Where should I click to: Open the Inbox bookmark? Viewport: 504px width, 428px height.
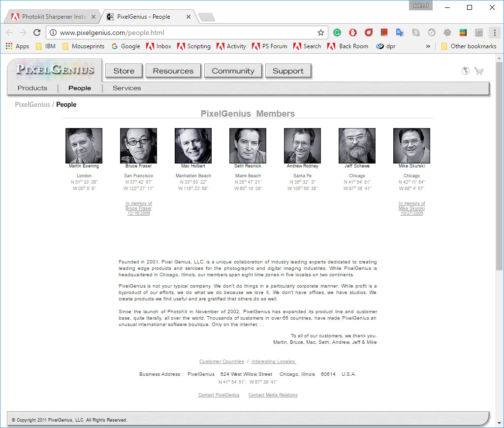(x=158, y=46)
